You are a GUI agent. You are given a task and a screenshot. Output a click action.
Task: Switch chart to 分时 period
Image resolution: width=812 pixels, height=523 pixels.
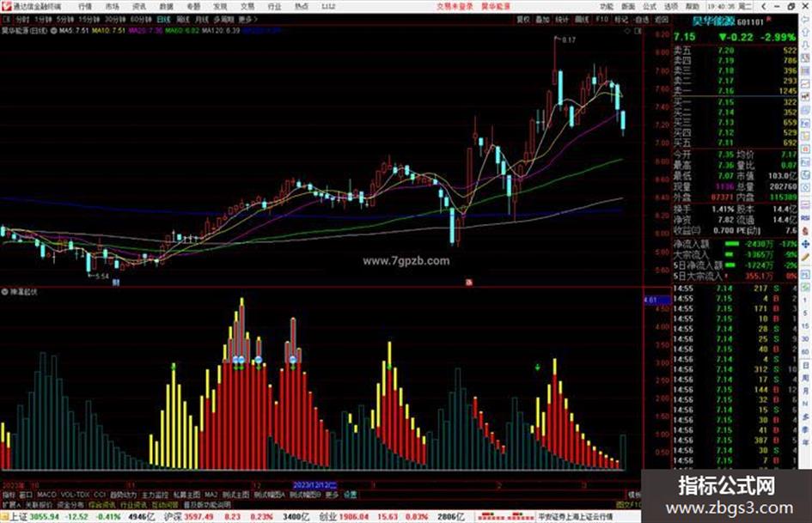[x=21, y=19]
